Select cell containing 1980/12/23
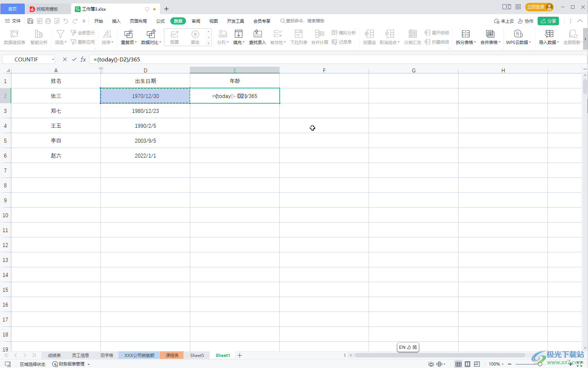 pyautogui.click(x=145, y=111)
